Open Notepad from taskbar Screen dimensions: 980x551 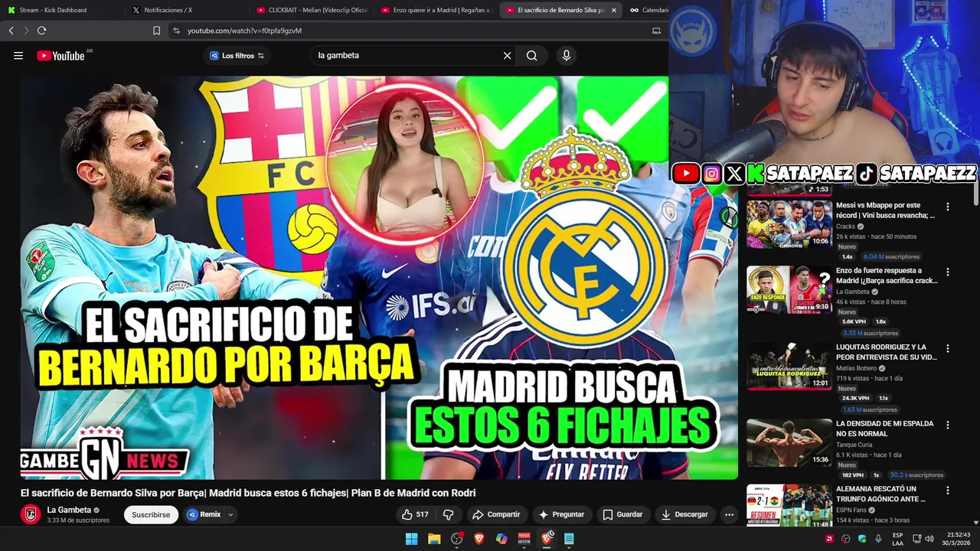coord(569,539)
